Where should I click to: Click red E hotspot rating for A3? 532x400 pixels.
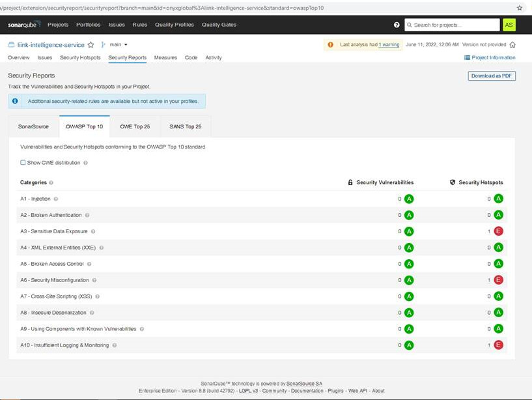pyautogui.click(x=498, y=231)
